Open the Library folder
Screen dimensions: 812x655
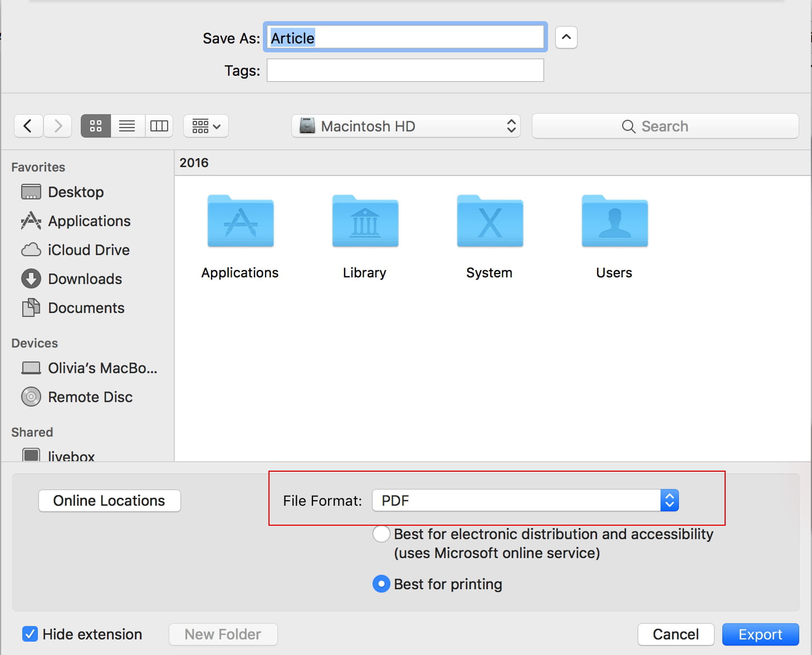(365, 222)
